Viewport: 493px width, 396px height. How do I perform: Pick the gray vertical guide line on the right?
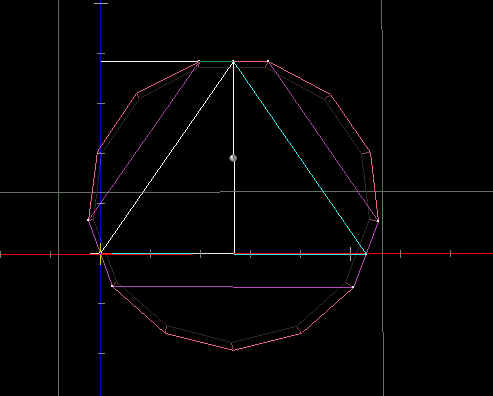(383, 198)
